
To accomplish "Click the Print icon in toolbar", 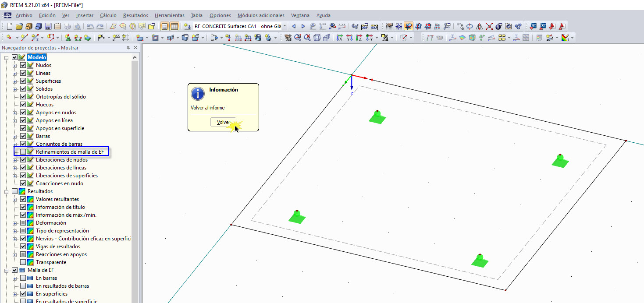I will tap(67, 26).
